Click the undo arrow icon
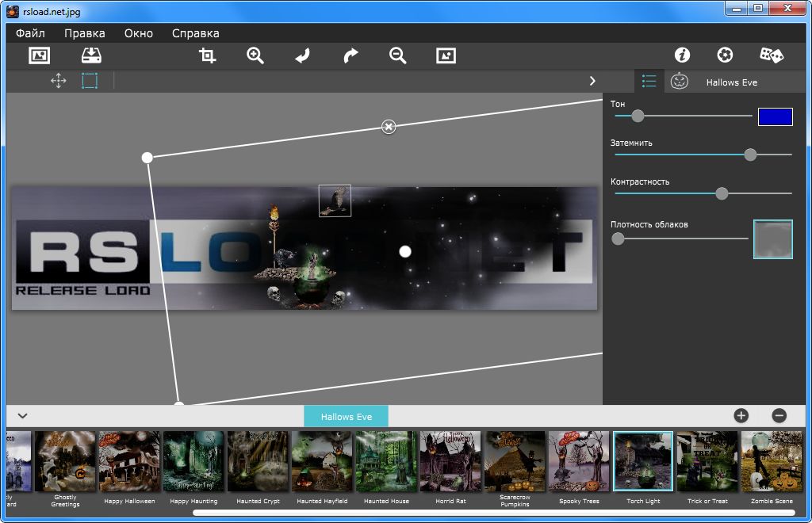This screenshot has height=523, width=812. (302, 55)
